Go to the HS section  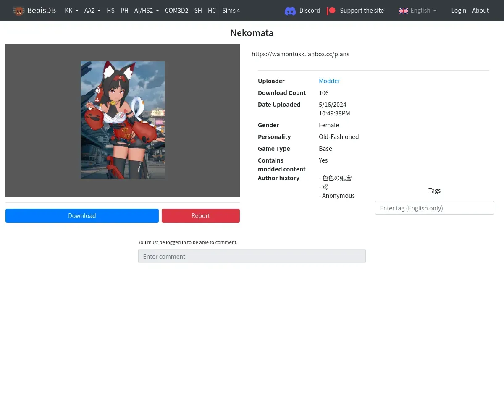point(110,10)
